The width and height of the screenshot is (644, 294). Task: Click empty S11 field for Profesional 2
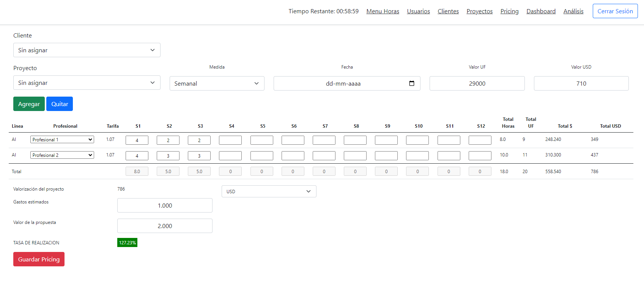point(449,156)
